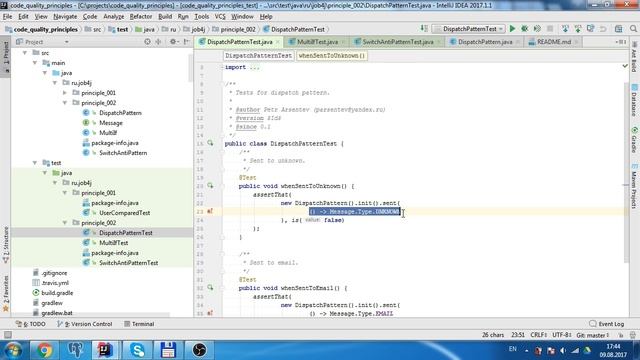Click run gutter icon beside whenSentToEmail method
Screen dimensions: 640x360
210,288
